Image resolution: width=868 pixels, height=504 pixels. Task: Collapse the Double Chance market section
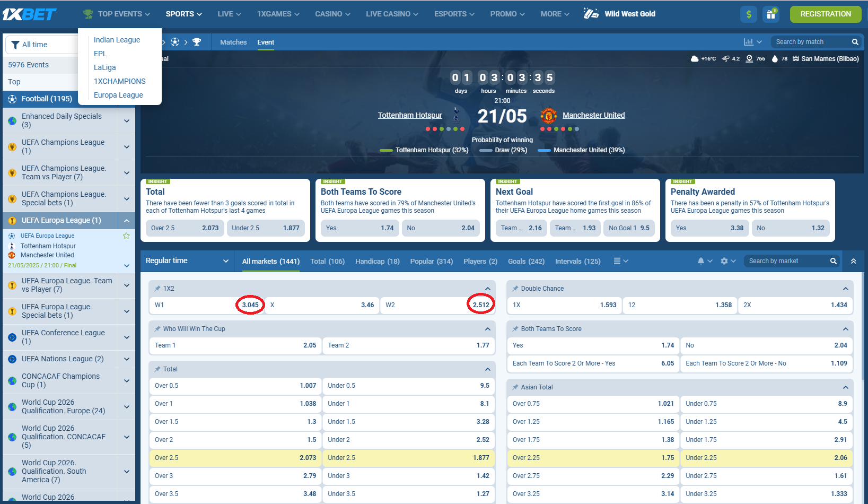(x=846, y=289)
